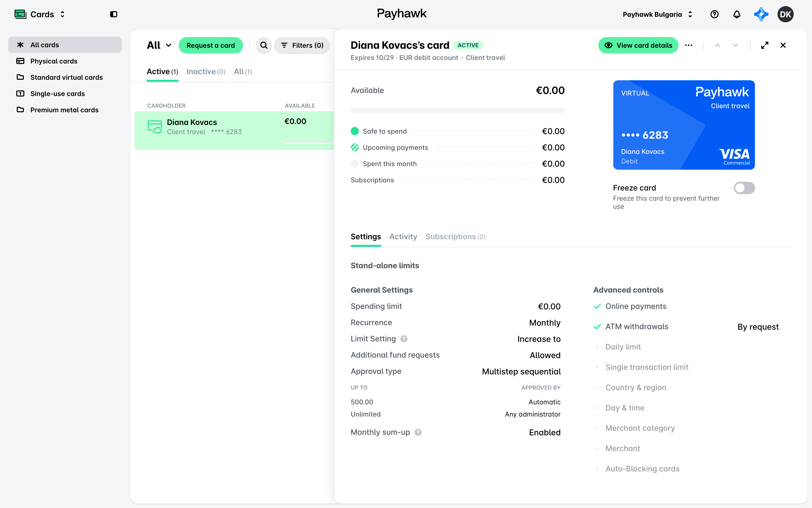Open Premium metal cards folder
Image resolution: width=812 pixels, height=508 pixels.
(x=65, y=110)
